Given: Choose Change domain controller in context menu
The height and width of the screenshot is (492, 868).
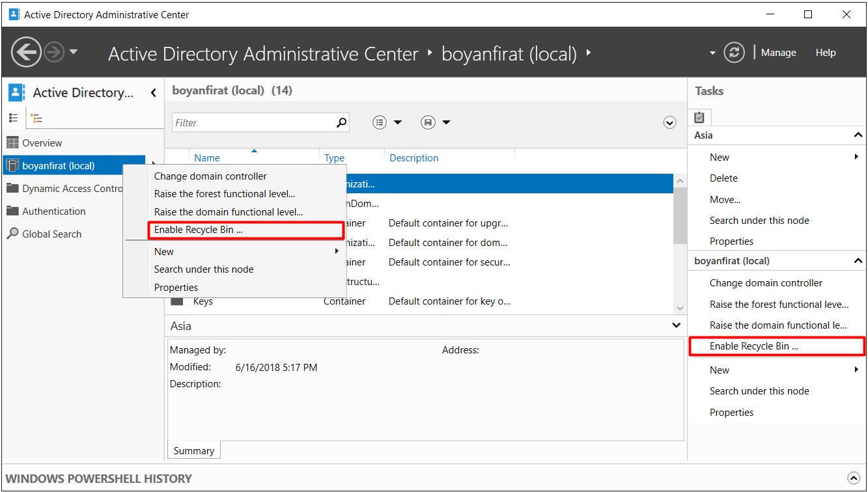Looking at the screenshot, I should pos(210,176).
